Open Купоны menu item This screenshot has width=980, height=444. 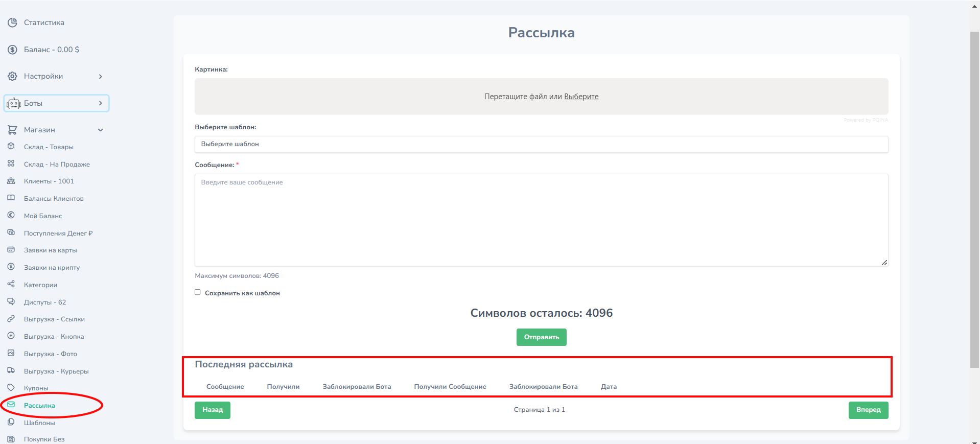36,388
